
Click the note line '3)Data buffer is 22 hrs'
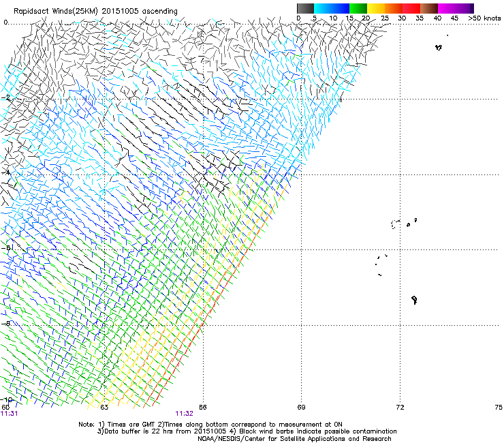(247, 431)
